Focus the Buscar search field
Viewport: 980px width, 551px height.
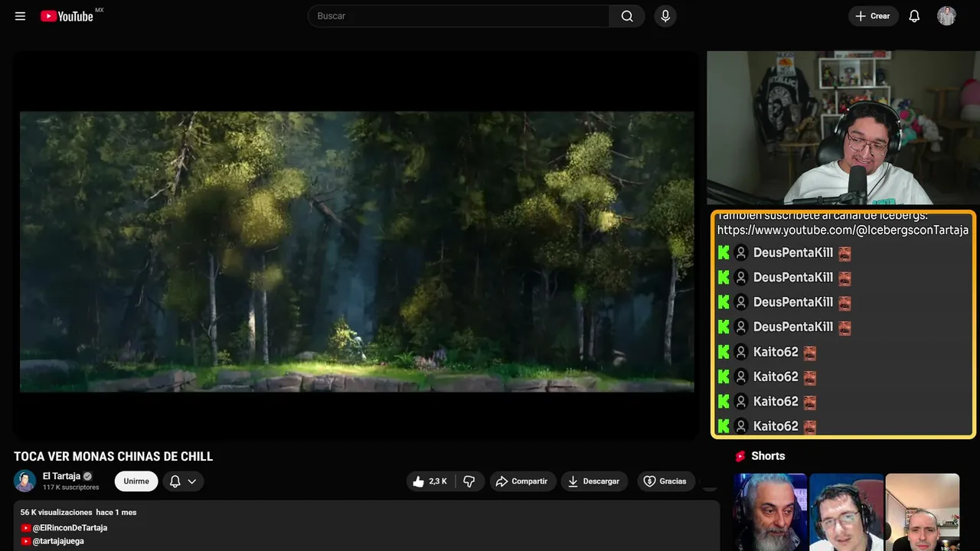[x=459, y=16]
